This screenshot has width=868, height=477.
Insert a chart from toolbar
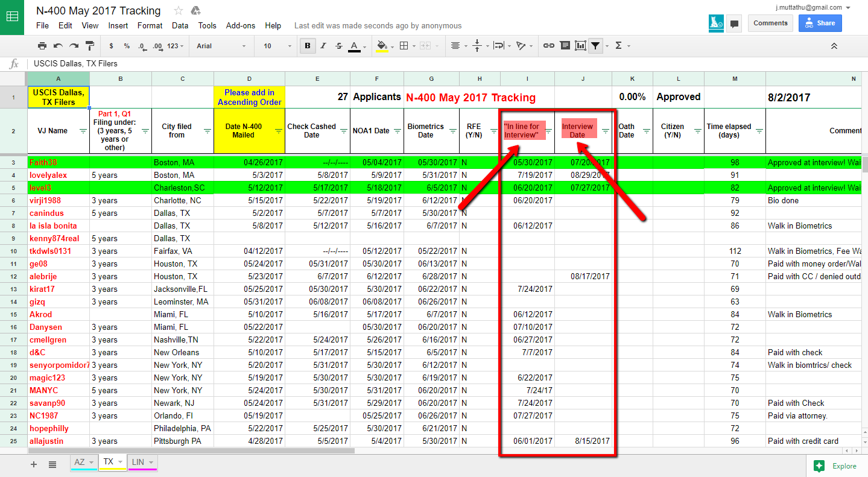tap(580, 46)
